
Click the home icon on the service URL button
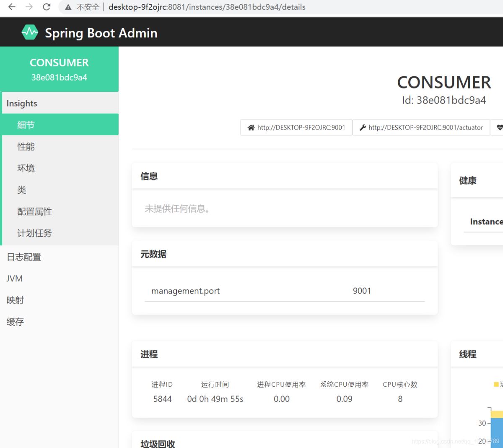pyautogui.click(x=250, y=127)
